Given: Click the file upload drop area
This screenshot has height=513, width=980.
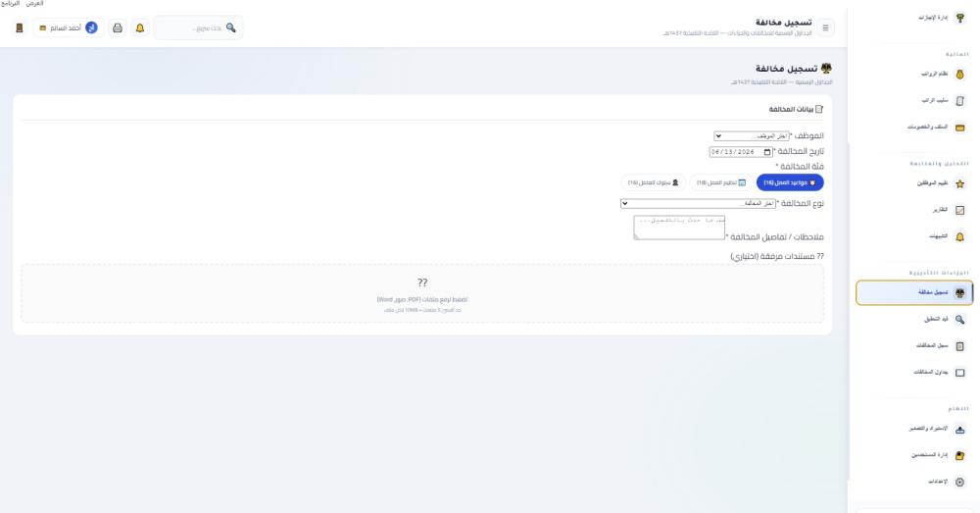Looking at the screenshot, I should [x=422, y=293].
